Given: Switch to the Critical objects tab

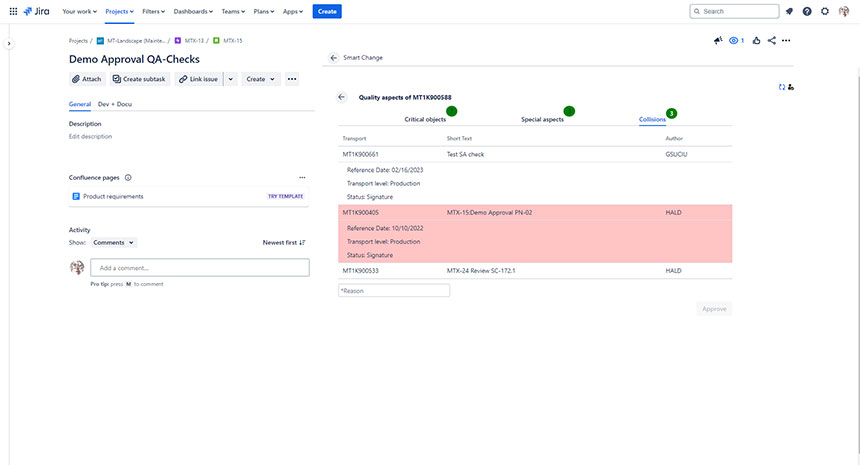Looking at the screenshot, I should tap(425, 119).
